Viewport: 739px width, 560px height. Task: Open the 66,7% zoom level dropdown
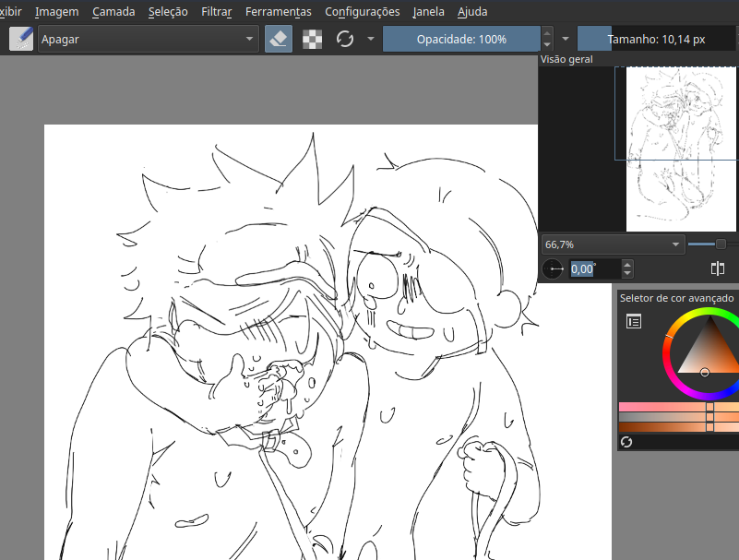pos(613,244)
